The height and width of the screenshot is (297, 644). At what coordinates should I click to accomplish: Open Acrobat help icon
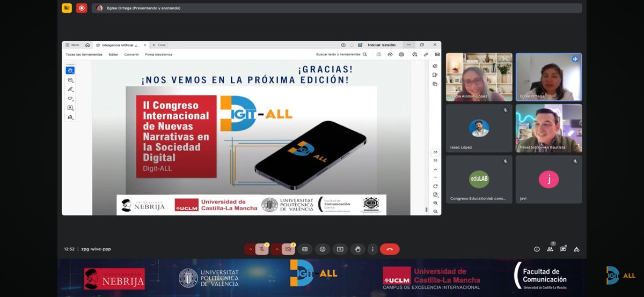(343, 45)
